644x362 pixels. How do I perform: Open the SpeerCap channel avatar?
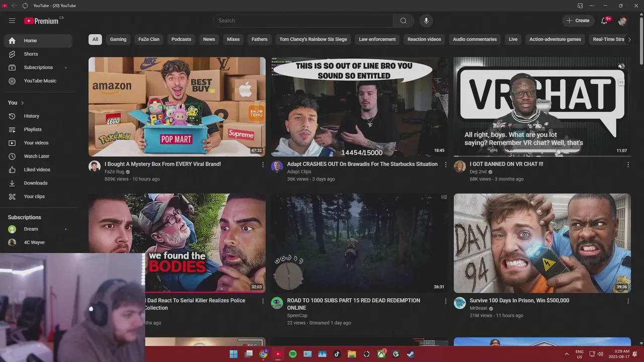277,303
